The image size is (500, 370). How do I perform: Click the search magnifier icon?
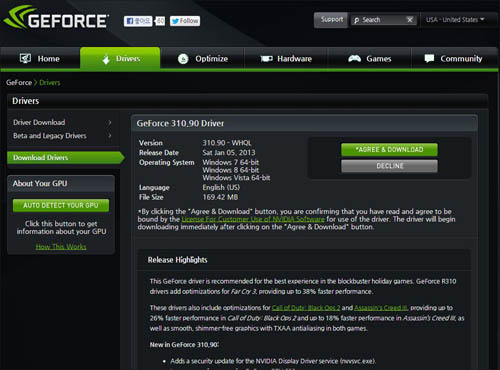pyautogui.click(x=357, y=20)
